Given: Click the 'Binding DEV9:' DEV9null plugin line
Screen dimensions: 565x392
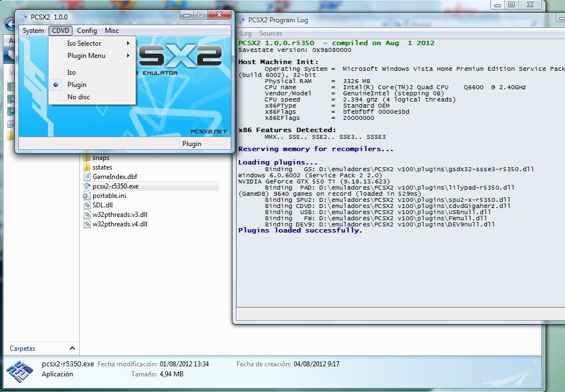Looking at the screenshot, I should click(x=380, y=224).
